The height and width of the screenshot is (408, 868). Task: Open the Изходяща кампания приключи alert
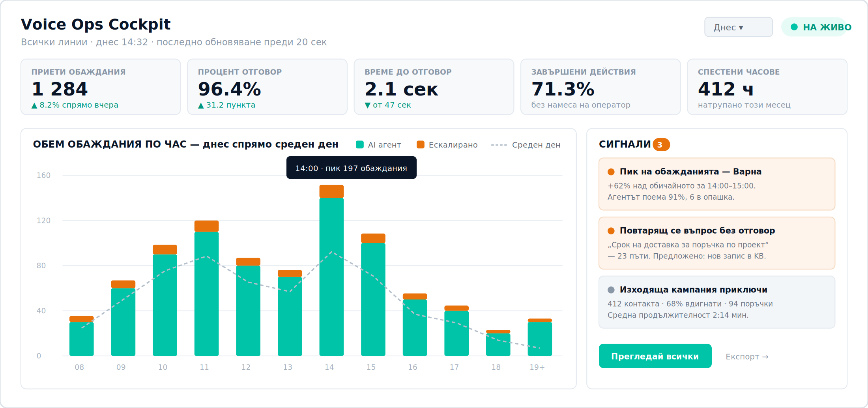click(716, 302)
